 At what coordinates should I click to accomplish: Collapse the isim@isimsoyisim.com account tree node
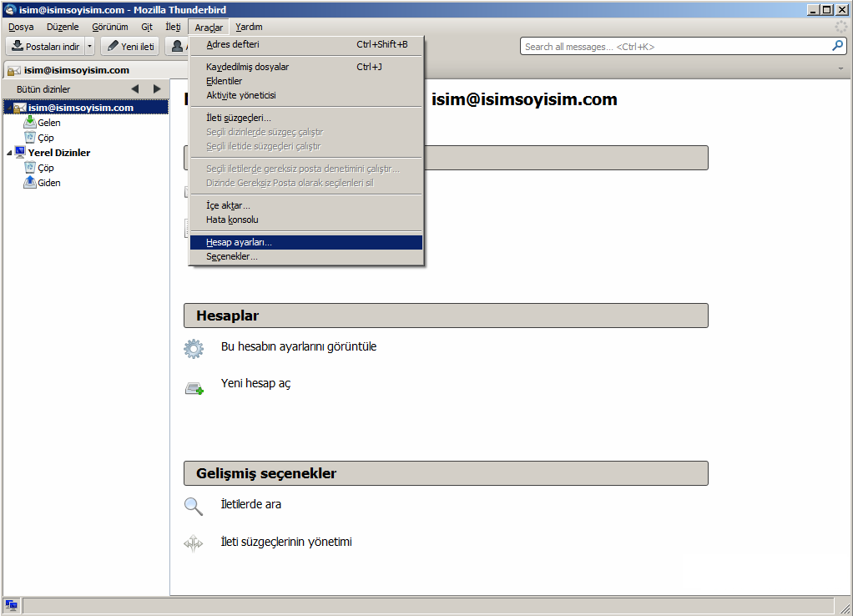9,108
